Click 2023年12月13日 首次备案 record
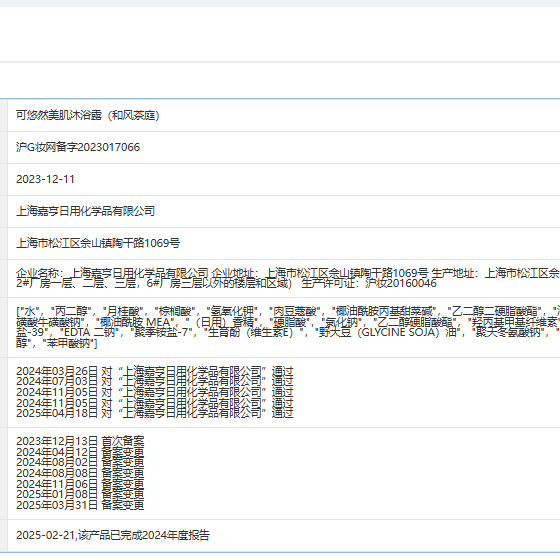560x560 pixels. pos(80,441)
